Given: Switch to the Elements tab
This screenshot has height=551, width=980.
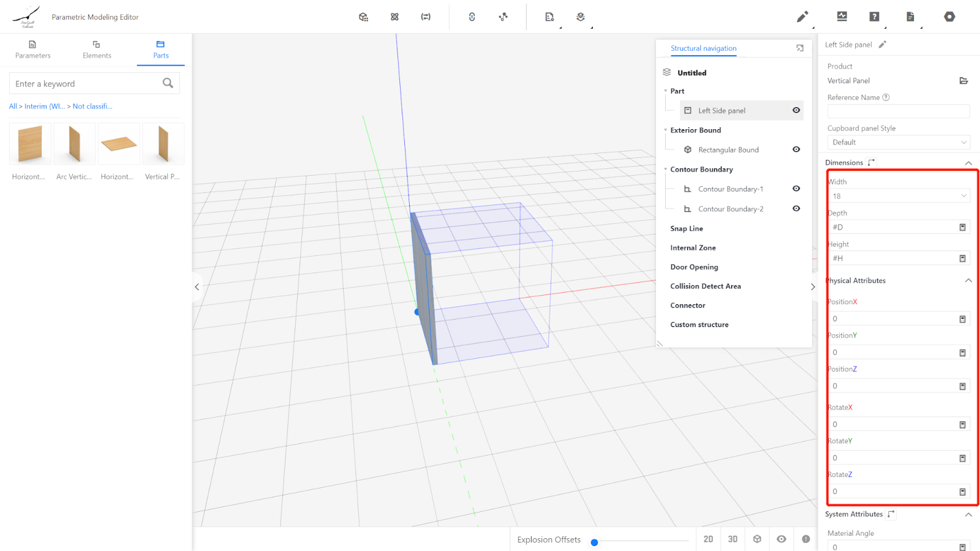Looking at the screenshot, I should click(x=97, y=49).
